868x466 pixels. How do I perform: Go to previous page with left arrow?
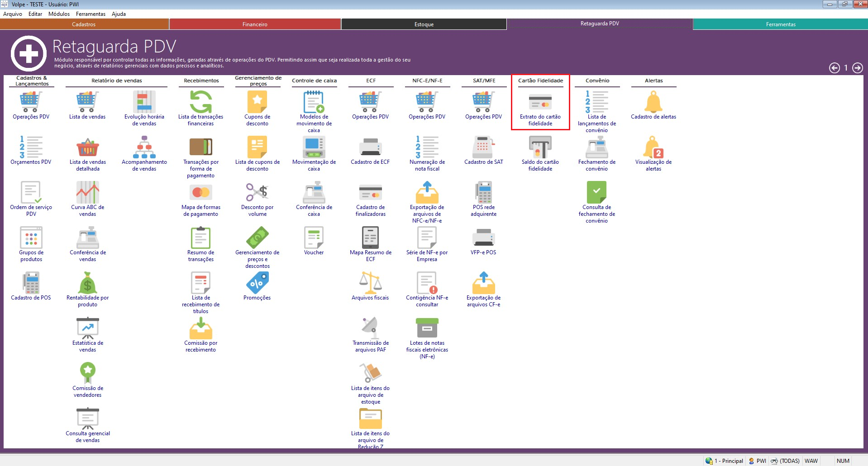(x=834, y=68)
